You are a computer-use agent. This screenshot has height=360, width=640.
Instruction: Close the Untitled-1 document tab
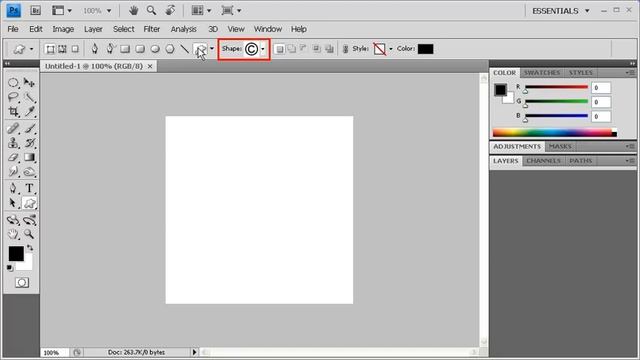150,66
